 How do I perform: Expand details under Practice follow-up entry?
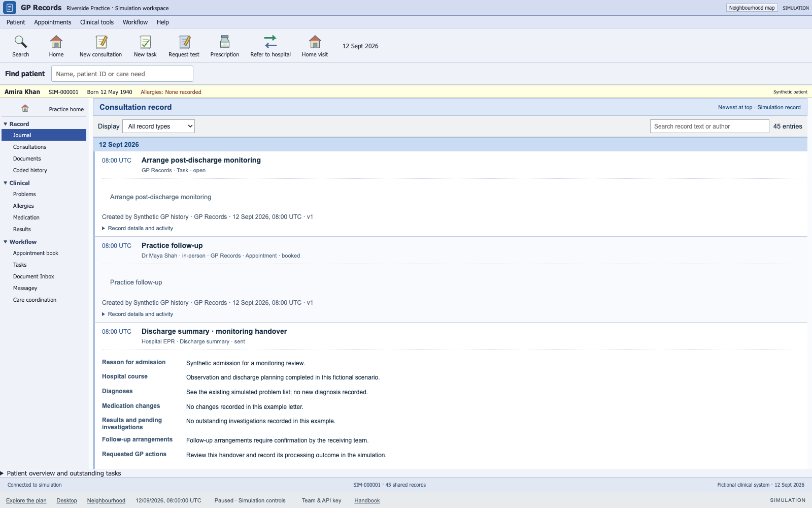(138, 314)
